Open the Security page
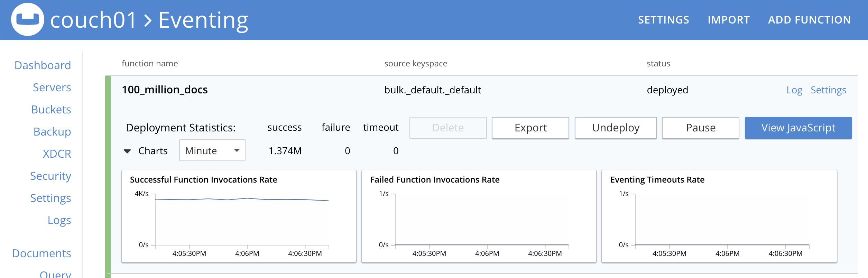868x278 pixels. coord(50,176)
